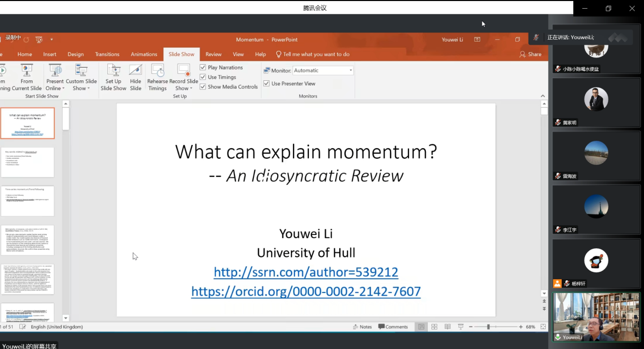The image size is (644, 349).
Task: Click the Hide Slide icon
Action: tap(135, 71)
